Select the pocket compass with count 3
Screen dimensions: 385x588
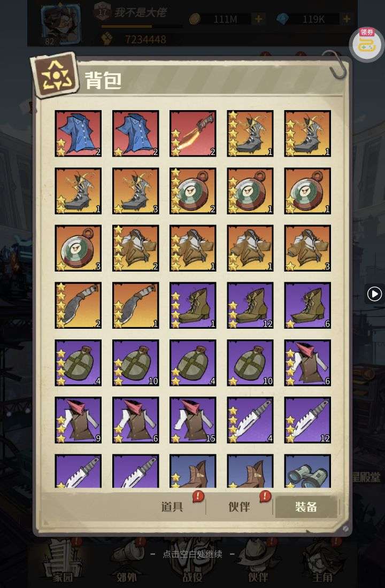78,248
